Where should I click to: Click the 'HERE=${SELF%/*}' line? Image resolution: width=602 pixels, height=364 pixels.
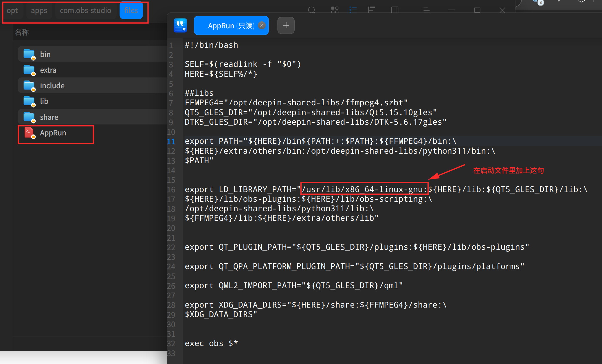coord(221,74)
